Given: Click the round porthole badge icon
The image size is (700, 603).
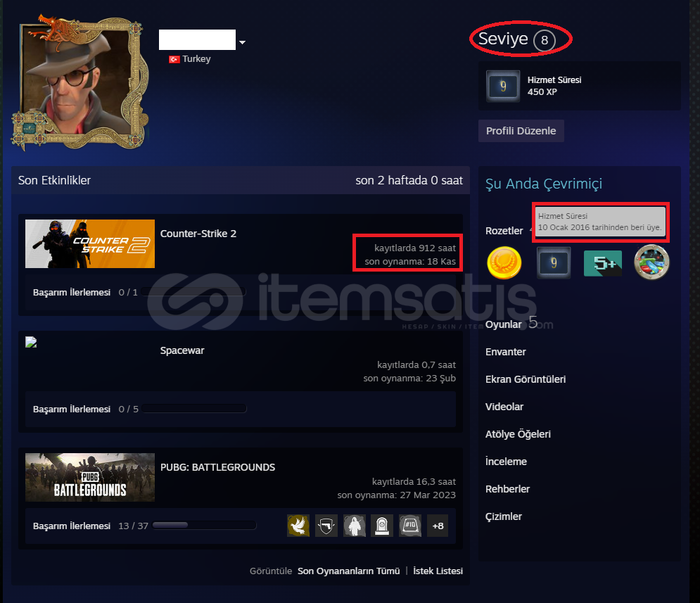Looking at the screenshot, I should point(651,263).
